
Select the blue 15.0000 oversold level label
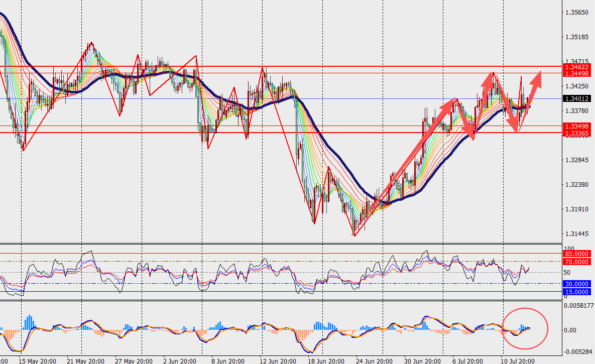pyautogui.click(x=576, y=292)
